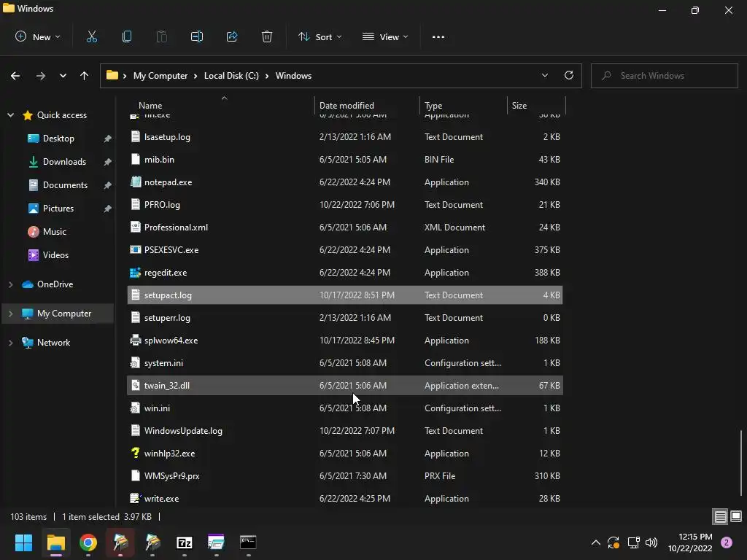Open Pictures in Quick access
This screenshot has width=747, height=560.
[x=58, y=208]
